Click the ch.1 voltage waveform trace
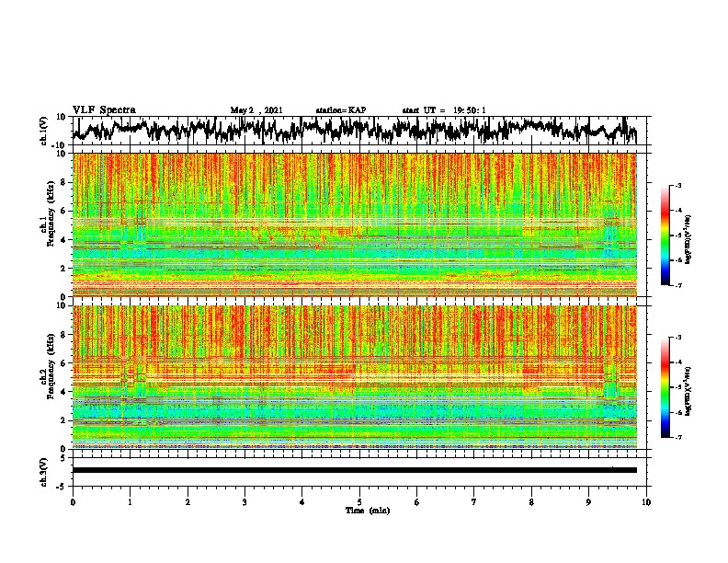Viewport: 728px width, 563px height. point(355,131)
